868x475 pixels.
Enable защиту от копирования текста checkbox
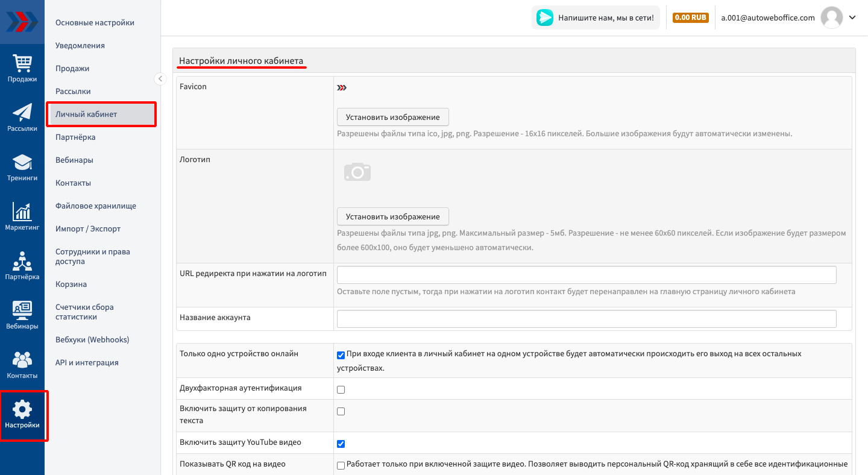341,411
